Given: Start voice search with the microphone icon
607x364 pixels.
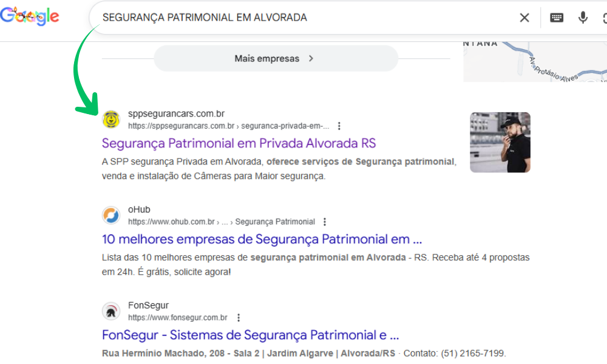Looking at the screenshot, I should pos(583,18).
